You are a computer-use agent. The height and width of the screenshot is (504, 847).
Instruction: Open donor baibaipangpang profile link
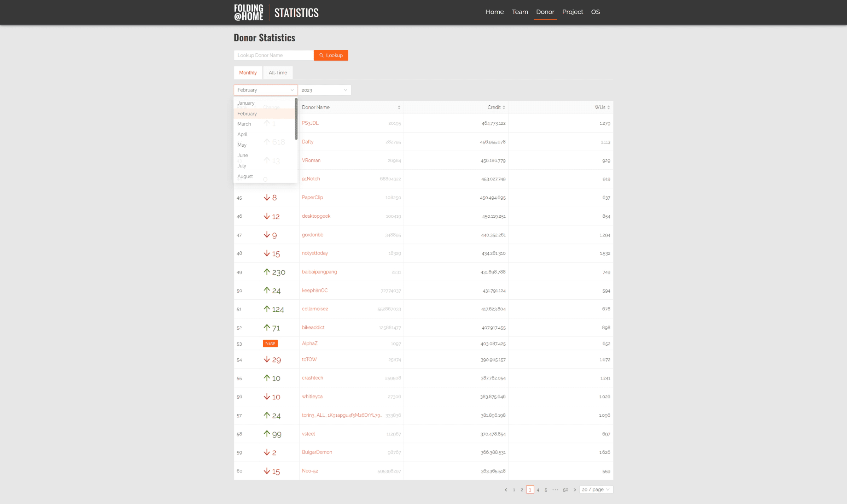coord(319,272)
